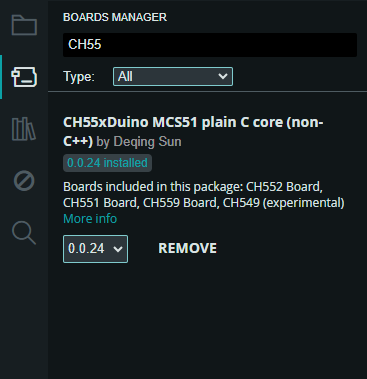
Task: Open the Type filter dropdown showing All
Action: pos(173,77)
